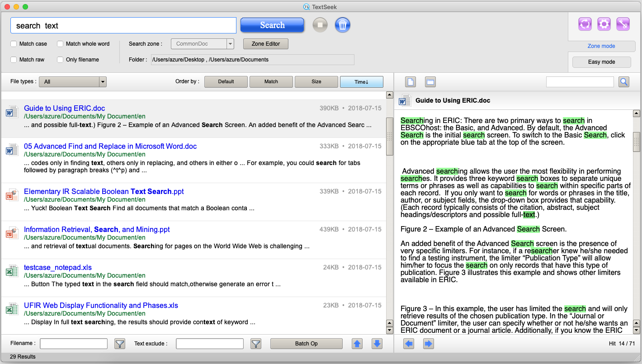Click the blue down arrow in results bar
642x364 pixels.
[x=377, y=344]
